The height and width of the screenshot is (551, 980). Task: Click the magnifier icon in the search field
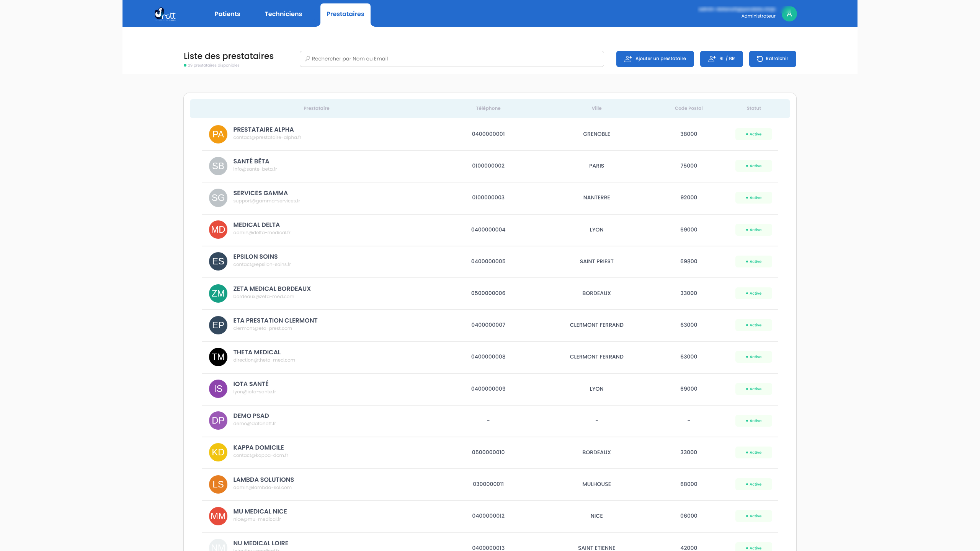click(307, 59)
